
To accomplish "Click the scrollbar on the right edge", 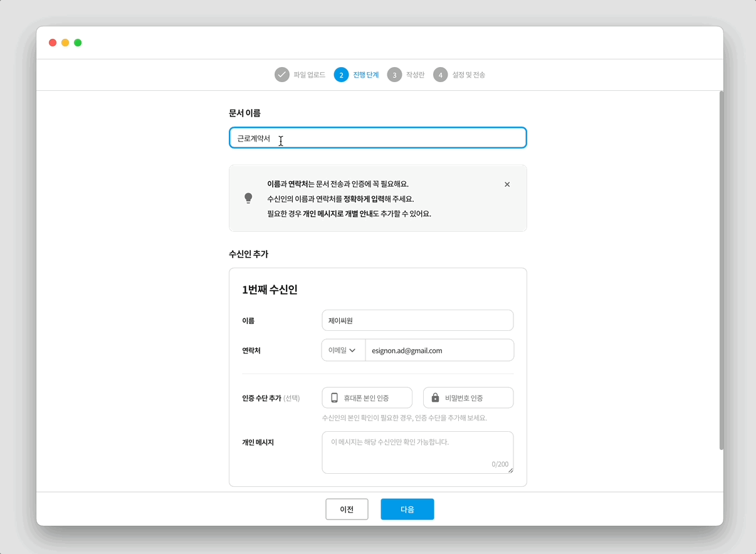I will (x=720, y=269).
